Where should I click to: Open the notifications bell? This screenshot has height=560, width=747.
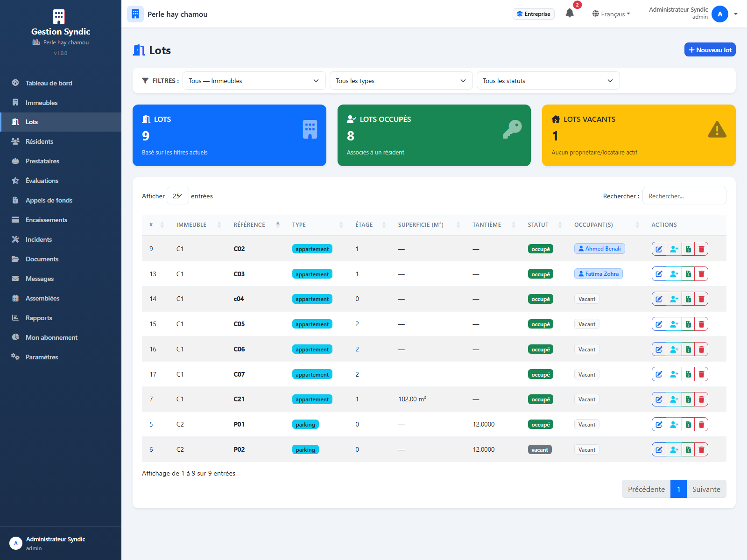click(570, 13)
